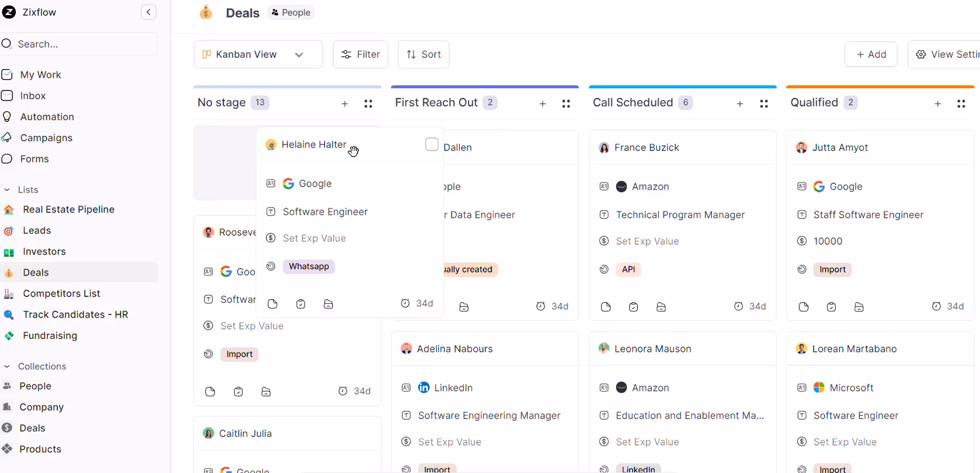Open tasks icon on Jutta Amyot card
The height and width of the screenshot is (473, 980).
pyautogui.click(x=831, y=307)
